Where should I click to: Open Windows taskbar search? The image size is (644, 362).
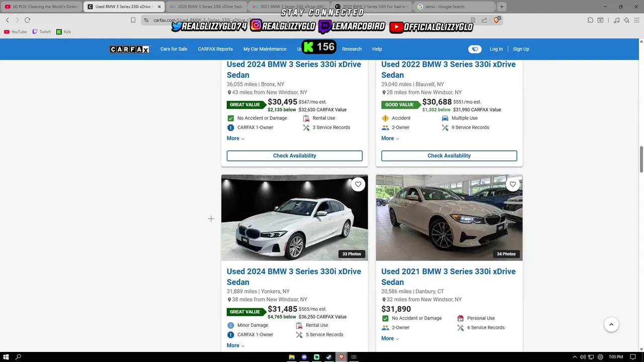(x=19, y=357)
